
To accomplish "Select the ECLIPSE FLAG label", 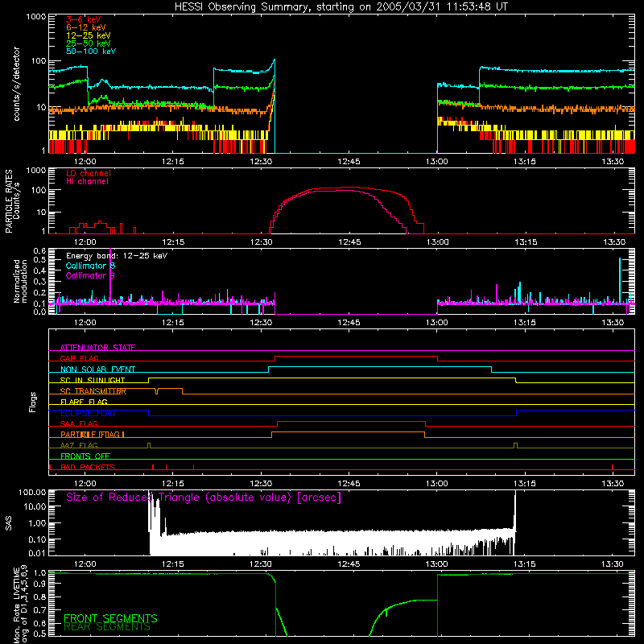I will point(88,413).
